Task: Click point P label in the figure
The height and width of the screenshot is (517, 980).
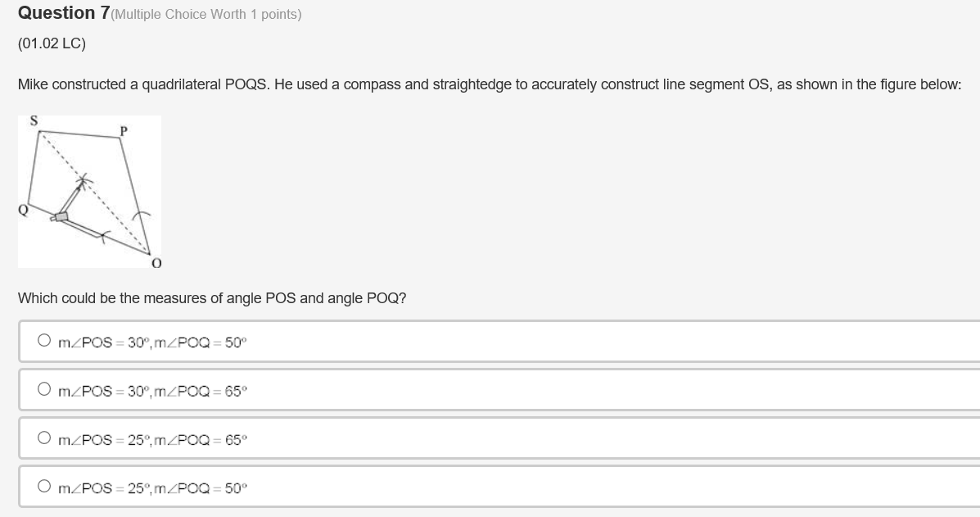Action: 123,131
